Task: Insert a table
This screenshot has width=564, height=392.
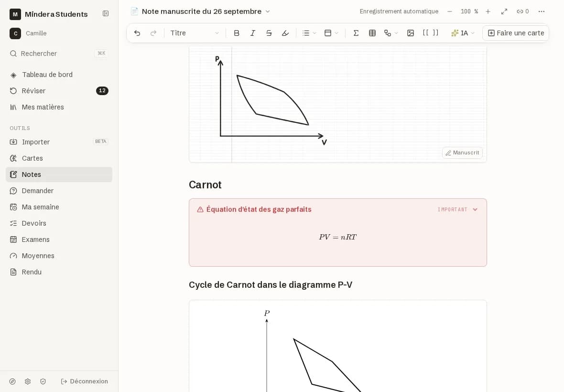Action: point(372,33)
